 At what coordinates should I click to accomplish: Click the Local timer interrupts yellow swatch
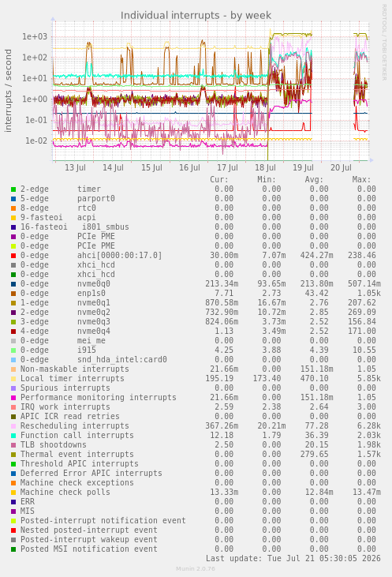(x=13, y=379)
